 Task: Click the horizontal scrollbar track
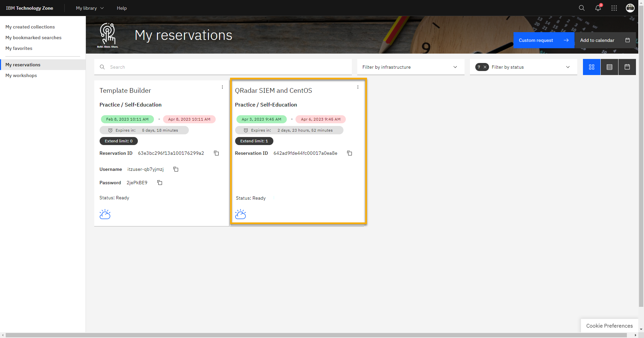coord(316,335)
